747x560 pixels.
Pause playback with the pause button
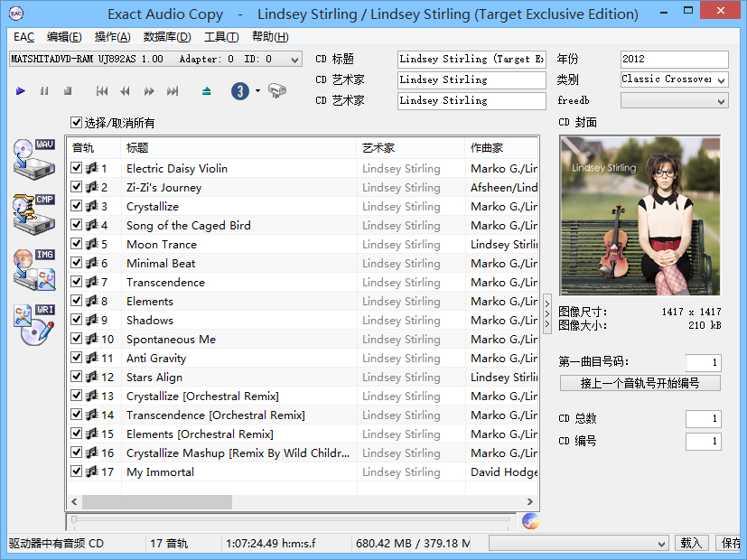click(44, 90)
